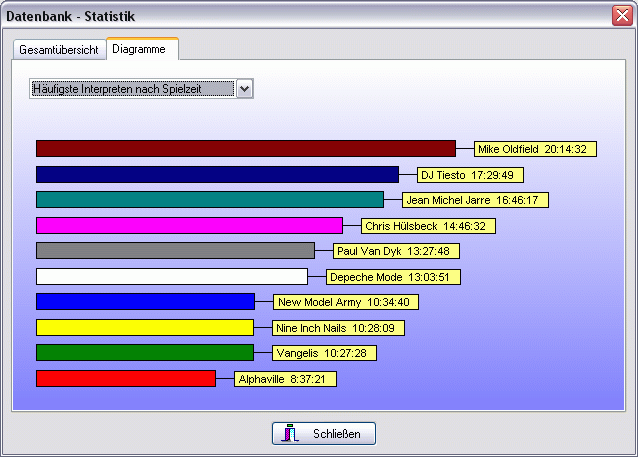The width and height of the screenshot is (638, 457).
Task: Click the label Paul Van Dyk 13:27:48
Action: 396,251
